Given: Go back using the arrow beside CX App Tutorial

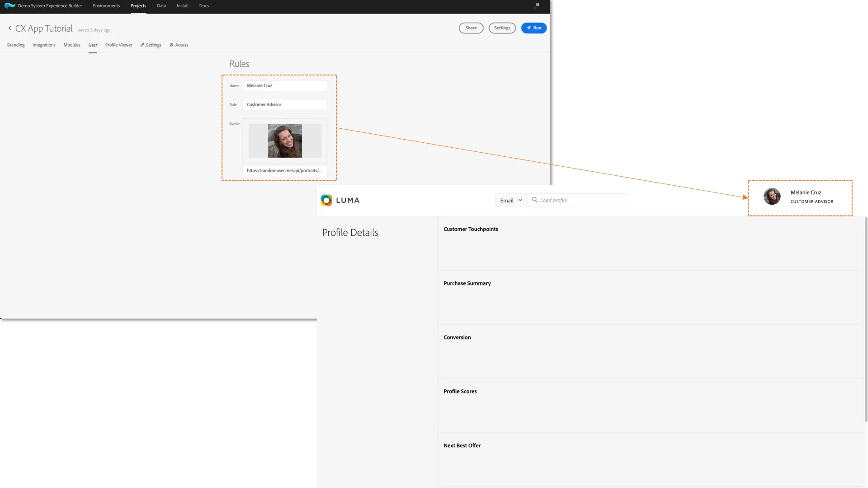Looking at the screenshot, I should [10, 28].
